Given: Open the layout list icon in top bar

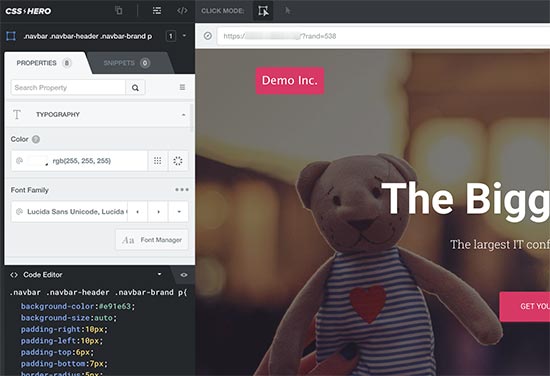Looking at the screenshot, I should point(157,11).
